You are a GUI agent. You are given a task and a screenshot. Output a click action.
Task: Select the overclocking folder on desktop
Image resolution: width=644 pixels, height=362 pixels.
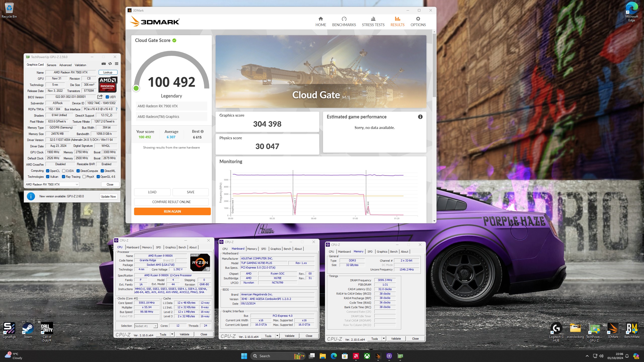pyautogui.click(x=575, y=330)
